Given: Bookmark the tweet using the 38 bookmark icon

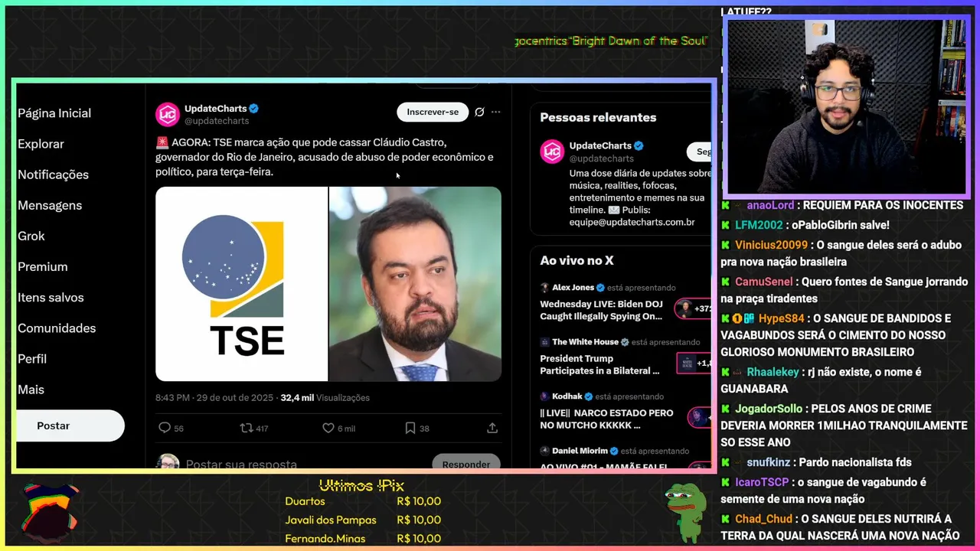Looking at the screenshot, I should 410,428.
